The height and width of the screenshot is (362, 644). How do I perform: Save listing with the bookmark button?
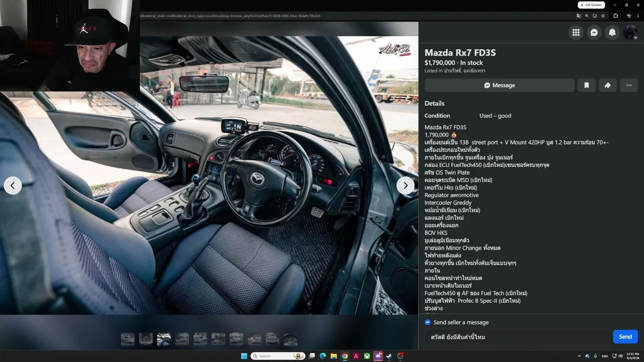coord(586,85)
